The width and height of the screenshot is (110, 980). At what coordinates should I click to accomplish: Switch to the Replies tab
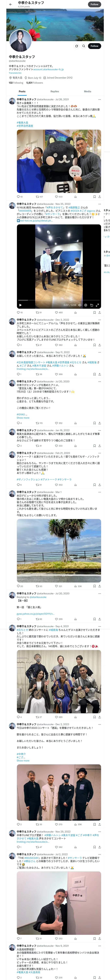point(55,91)
